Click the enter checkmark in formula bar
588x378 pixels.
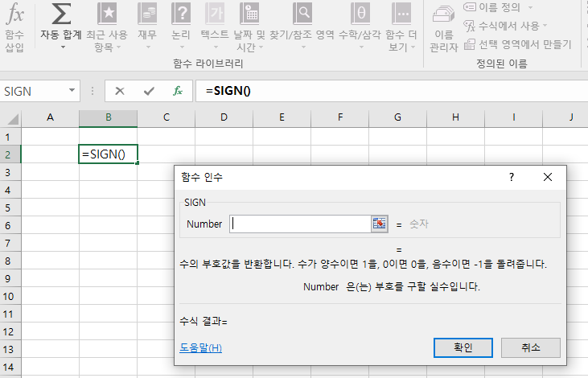tap(149, 91)
